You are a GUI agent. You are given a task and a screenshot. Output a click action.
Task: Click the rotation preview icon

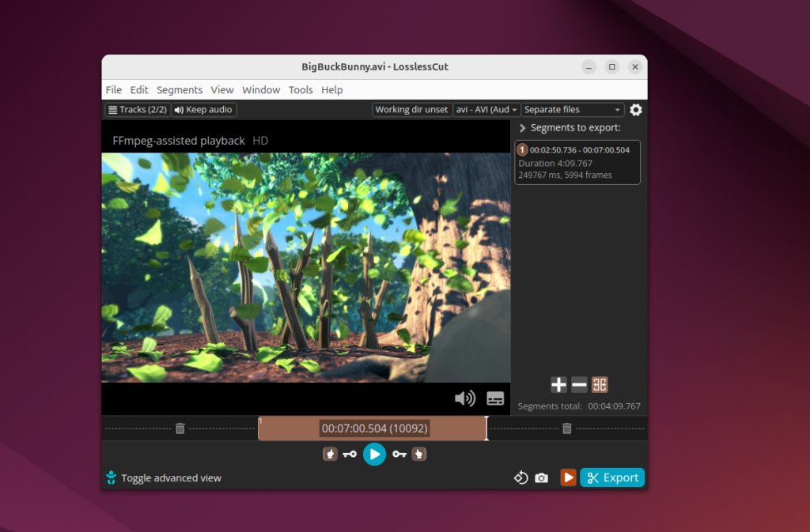[520, 478]
